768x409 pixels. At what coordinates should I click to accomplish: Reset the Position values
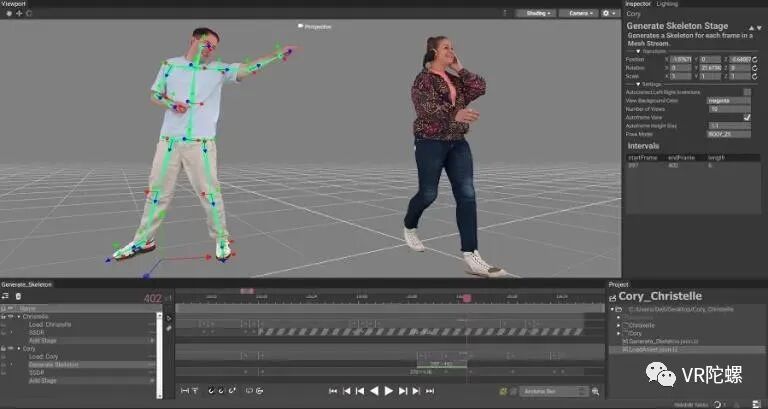(x=755, y=60)
